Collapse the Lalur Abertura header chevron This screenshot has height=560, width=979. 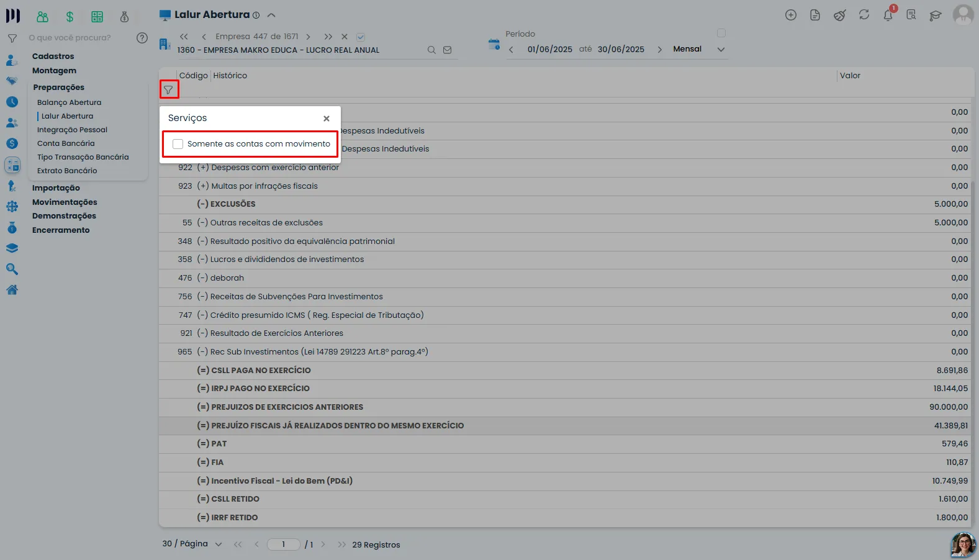pos(271,15)
